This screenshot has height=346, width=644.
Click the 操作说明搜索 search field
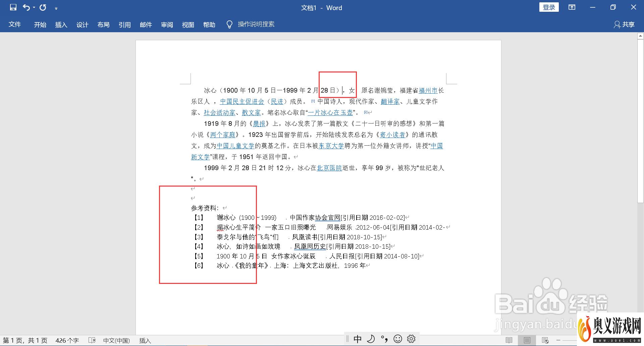(256, 24)
